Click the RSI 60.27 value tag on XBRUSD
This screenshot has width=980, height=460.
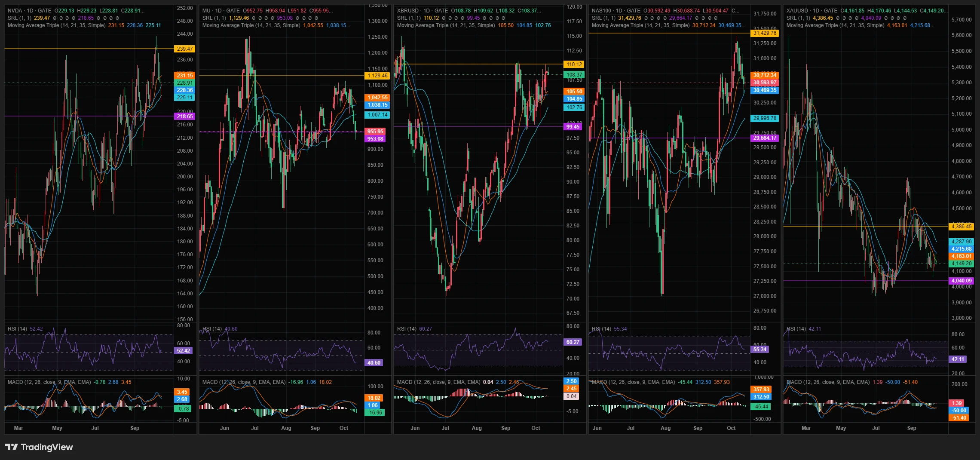pyautogui.click(x=573, y=342)
